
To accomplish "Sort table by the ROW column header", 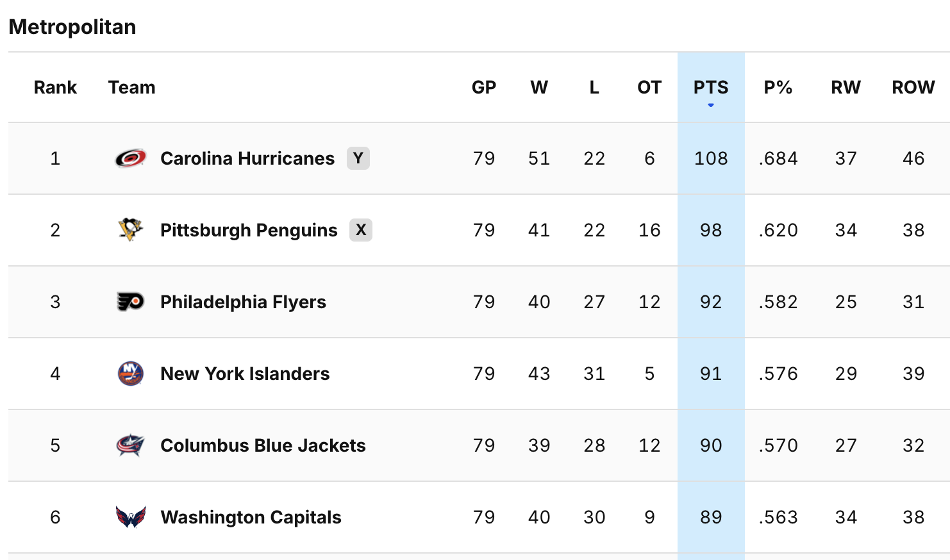I will pyautogui.click(x=913, y=87).
